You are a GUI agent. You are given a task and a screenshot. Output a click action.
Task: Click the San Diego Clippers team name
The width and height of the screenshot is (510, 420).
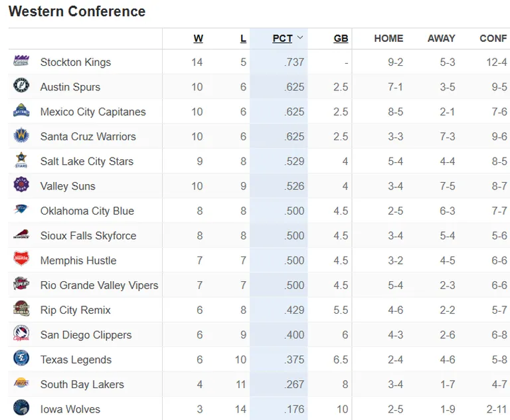tap(86, 335)
